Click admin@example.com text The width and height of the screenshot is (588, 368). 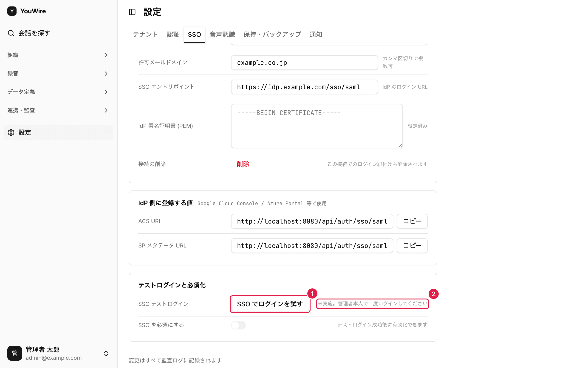[x=54, y=358]
